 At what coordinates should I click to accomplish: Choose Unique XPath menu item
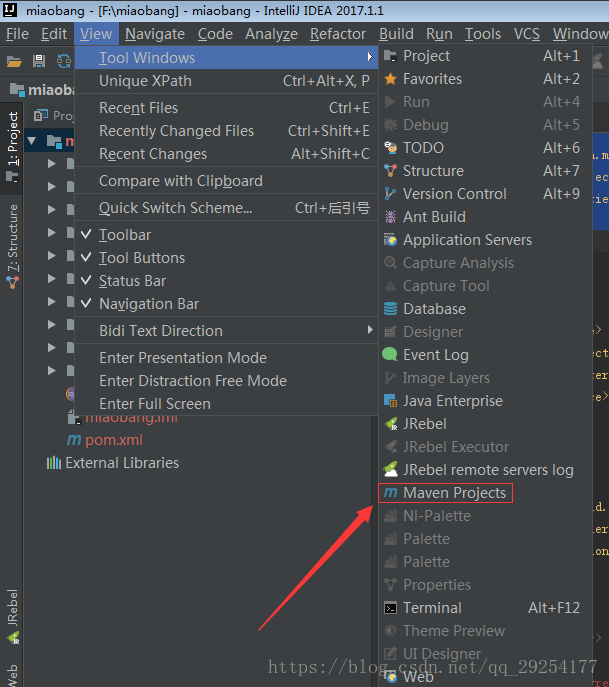pos(227,81)
